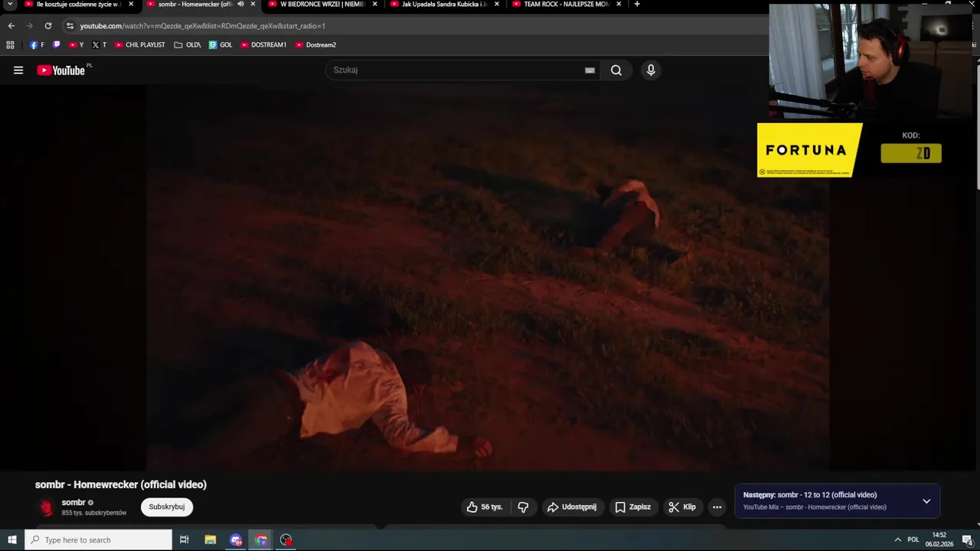
Task: Go to the YouTube home logo
Action: point(60,70)
